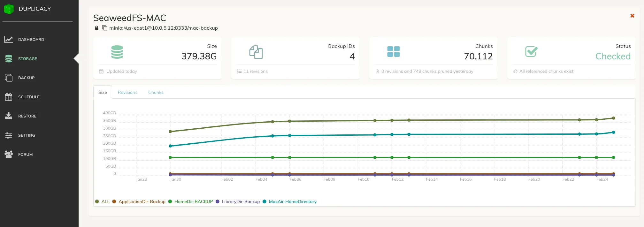The height and width of the screenshot is (227, 644).
Task: Switch to the Revisions tab
Action: tap(127, 92)
